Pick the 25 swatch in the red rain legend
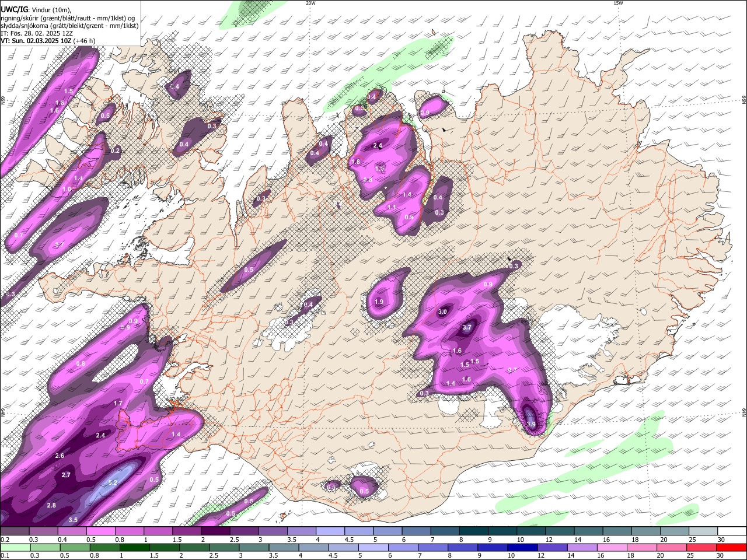This screenshot has width=747, height=560. coord(702,547)
